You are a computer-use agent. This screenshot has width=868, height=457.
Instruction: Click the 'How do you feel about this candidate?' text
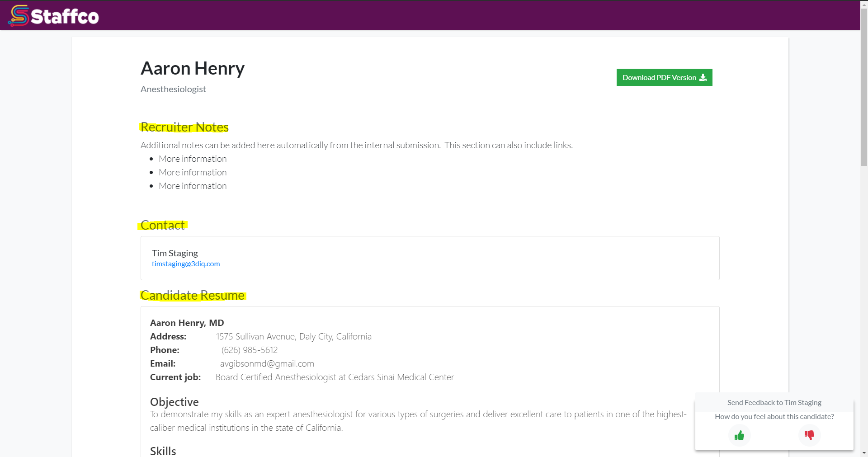pos(774,416)
